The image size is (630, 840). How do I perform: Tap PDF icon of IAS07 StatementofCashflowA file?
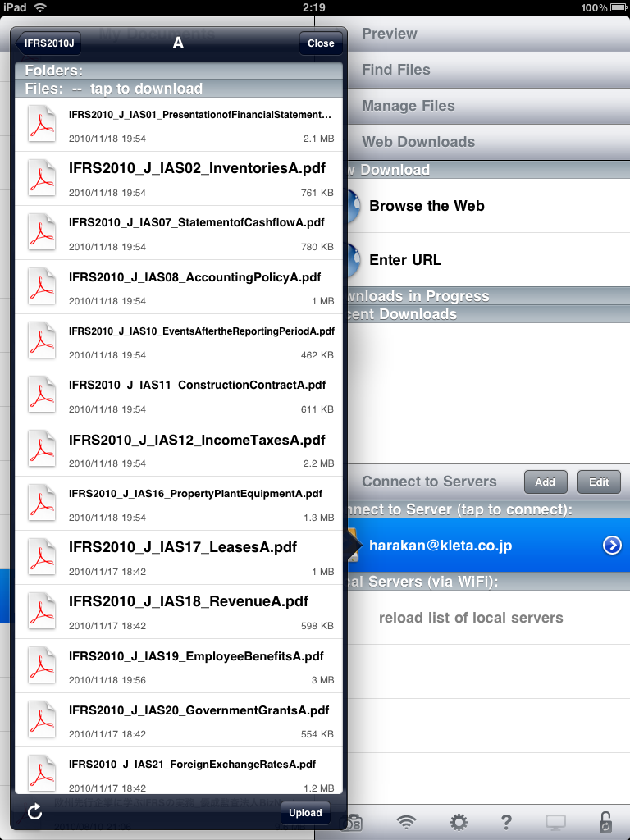(42, 232)
